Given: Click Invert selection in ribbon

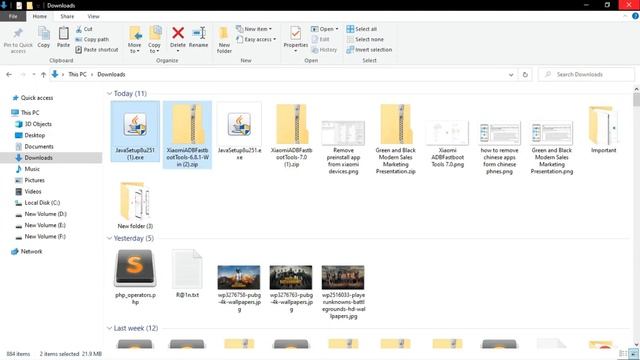Looking at the screenshot, I should point(369,50).
